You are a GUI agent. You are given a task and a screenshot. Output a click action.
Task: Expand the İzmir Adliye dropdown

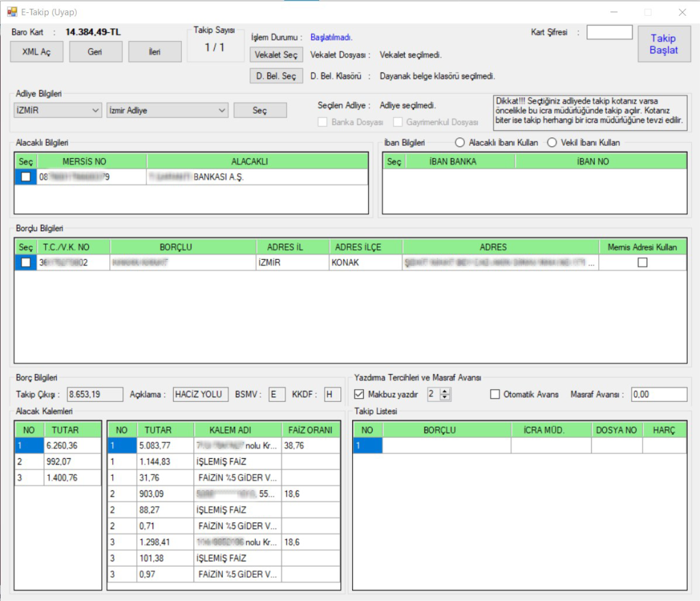[x=167, y=110]
